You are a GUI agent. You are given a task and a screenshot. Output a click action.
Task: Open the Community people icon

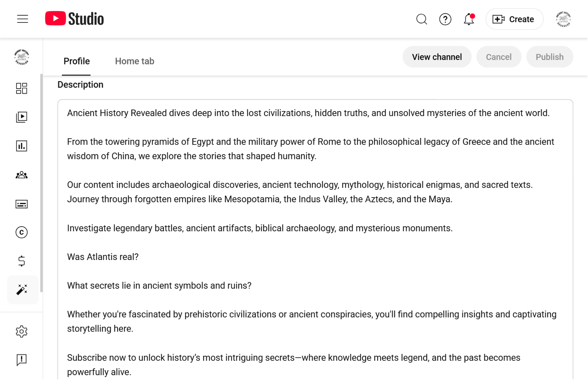coord(22,175)
